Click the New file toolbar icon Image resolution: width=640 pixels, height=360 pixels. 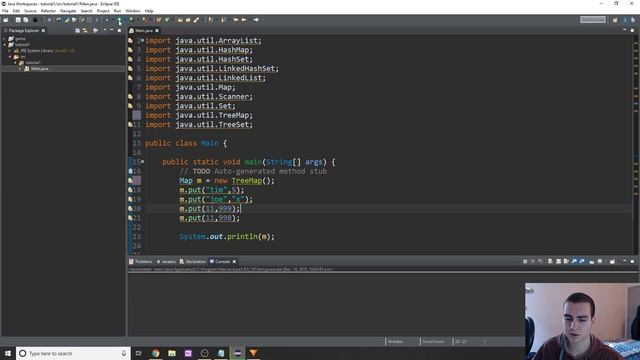pos(6,20)
